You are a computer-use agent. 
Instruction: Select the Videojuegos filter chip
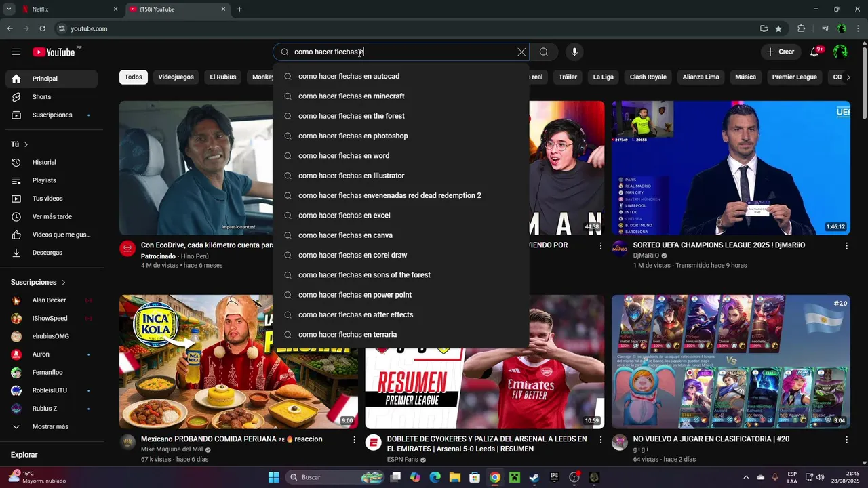[x=176, y=77]
